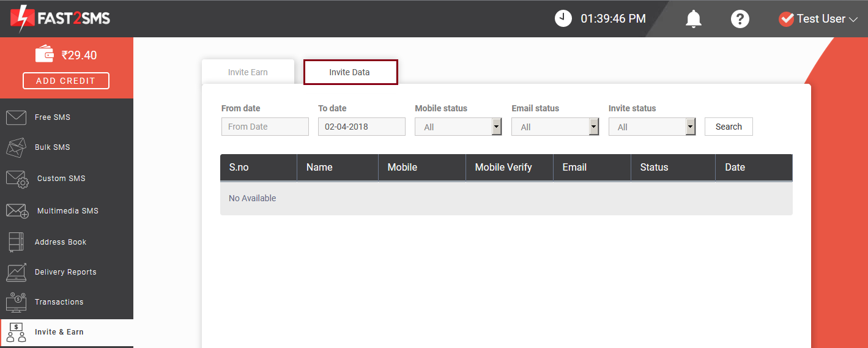
Task: Click the Email column header
Action: 592,167
